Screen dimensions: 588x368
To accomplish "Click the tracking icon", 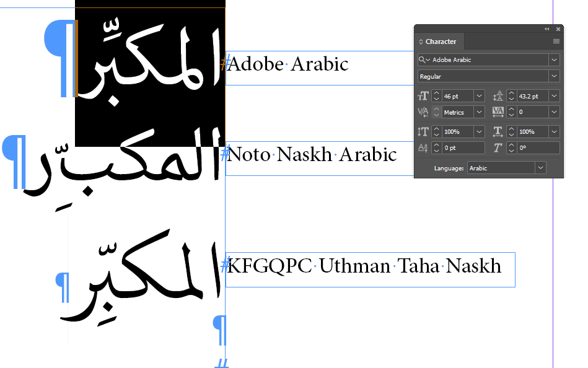I will [x=498, y=112].
